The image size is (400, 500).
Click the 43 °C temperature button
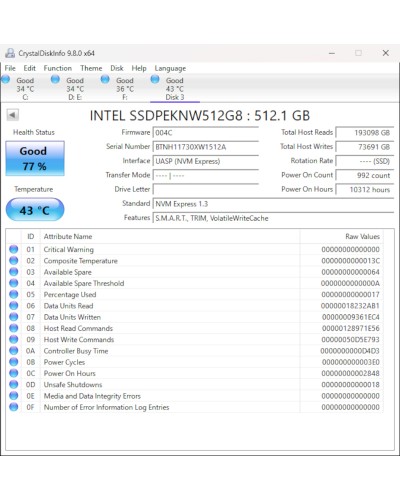(x=35, y=210)
